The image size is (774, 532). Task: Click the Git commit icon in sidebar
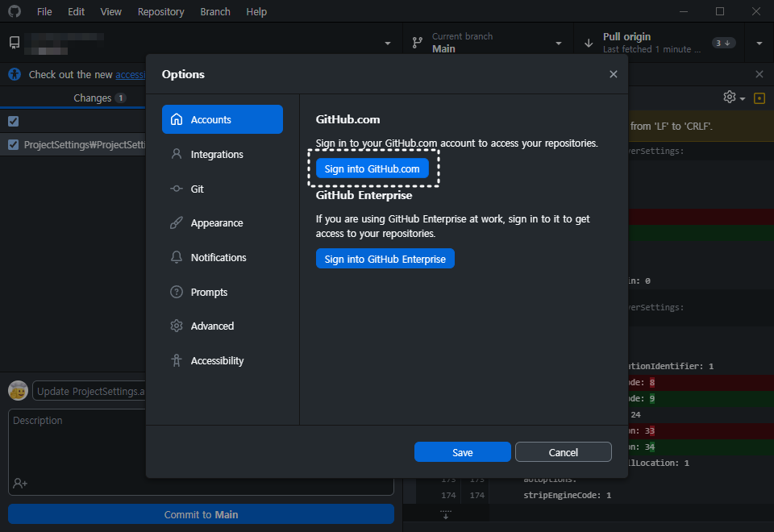(x=177, y=189)
